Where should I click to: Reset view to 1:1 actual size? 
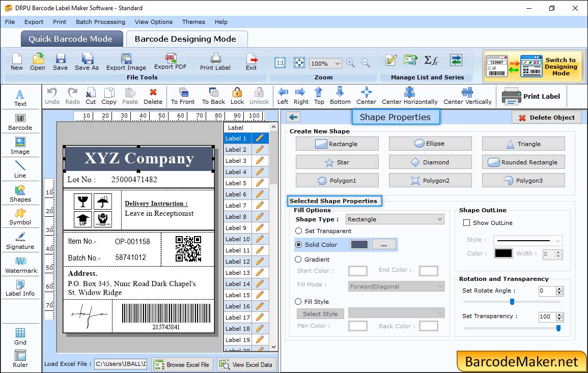pos(280,63)
